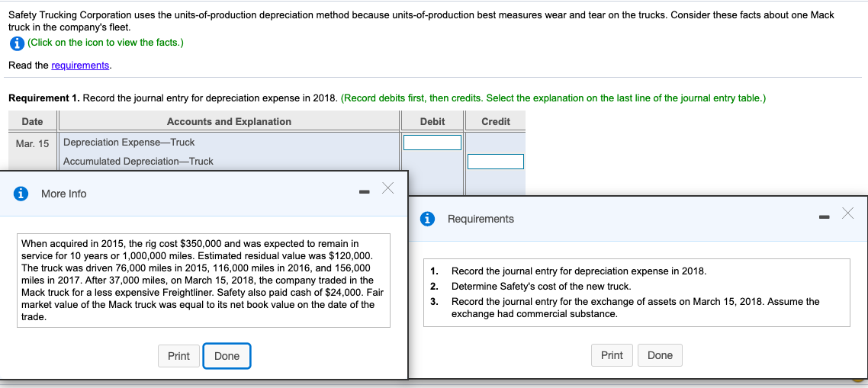Click Done in the Requirements dialog

(x=660, y=355)
